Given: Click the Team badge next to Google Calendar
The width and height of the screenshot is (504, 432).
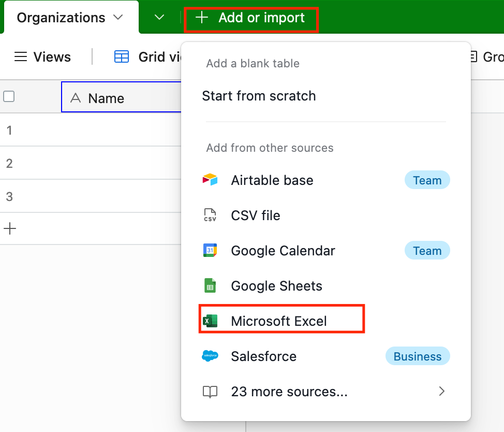Looking at the screenshot, I should (427, 251).
